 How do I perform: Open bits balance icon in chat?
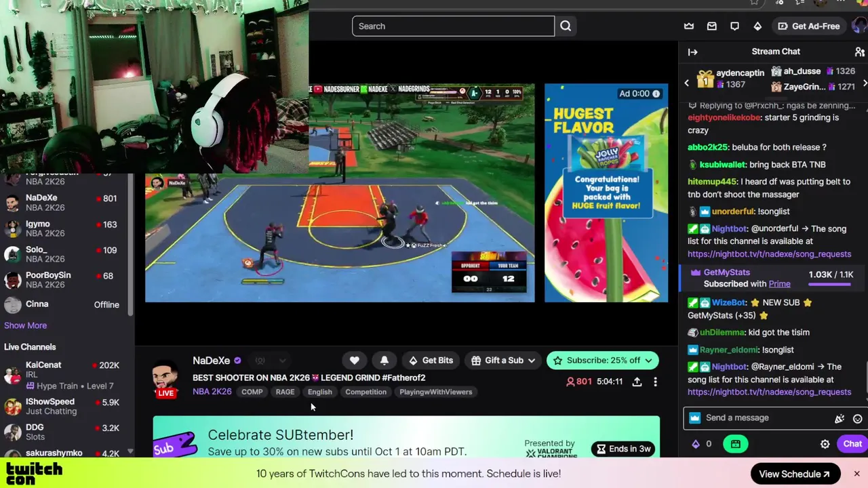(x=695, y=444)
